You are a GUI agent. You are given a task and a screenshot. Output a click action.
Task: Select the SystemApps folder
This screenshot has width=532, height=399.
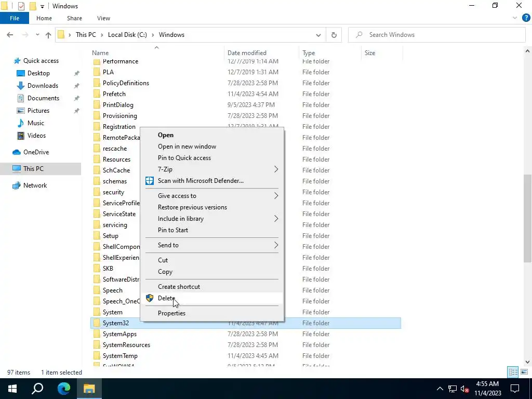click(119, 334)
